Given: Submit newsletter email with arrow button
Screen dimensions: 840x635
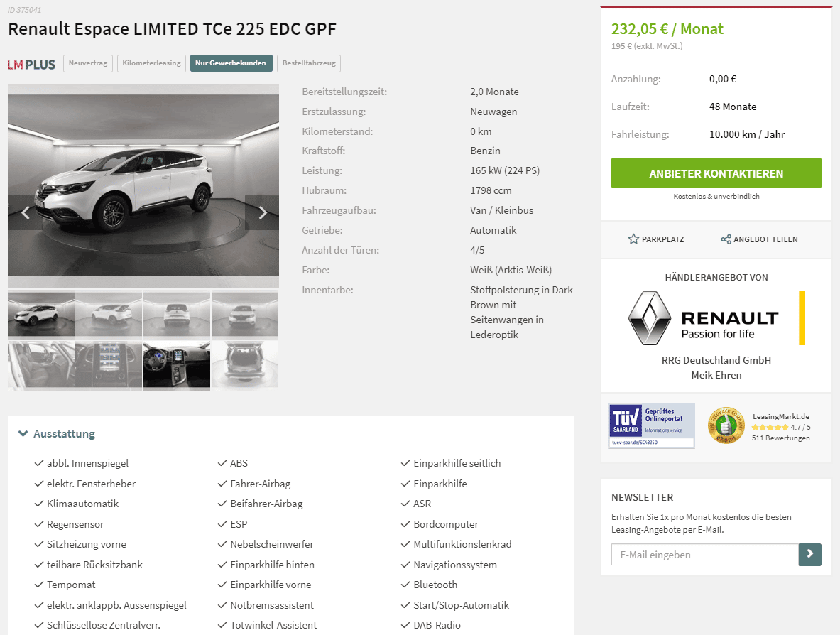Looking at the screenshot, I should click(x=809, y=554).
